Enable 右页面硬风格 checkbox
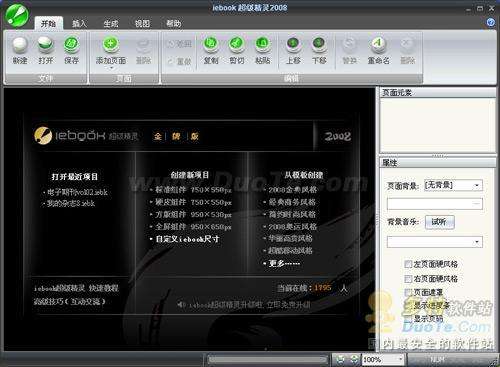 coord(408,278)
